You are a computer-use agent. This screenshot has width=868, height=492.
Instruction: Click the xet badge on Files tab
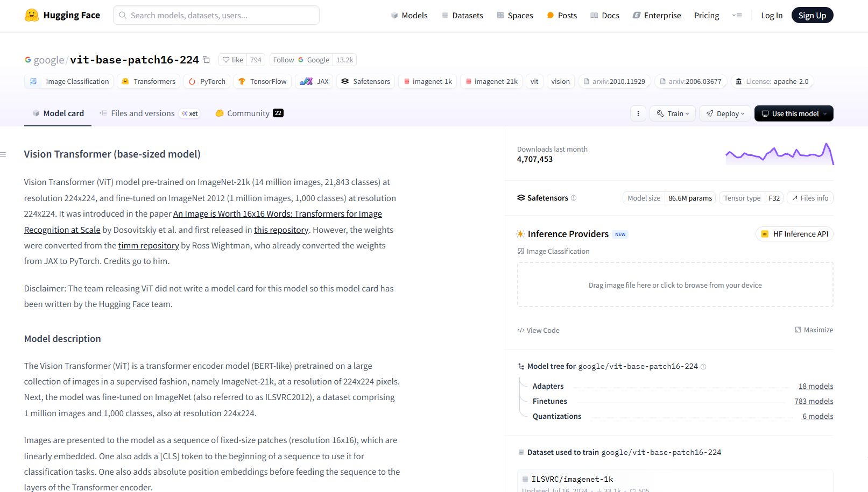pyautogui.click(x=190, y=113)
